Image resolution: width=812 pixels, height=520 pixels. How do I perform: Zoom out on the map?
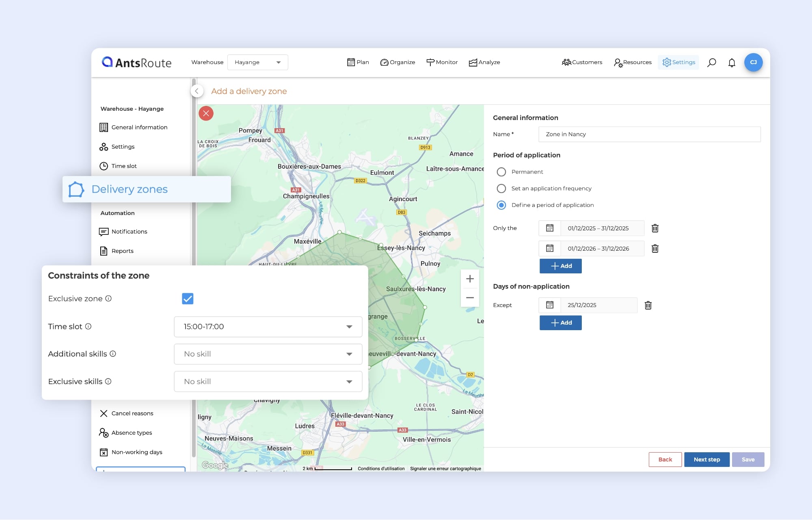click(x=470, y=298)
